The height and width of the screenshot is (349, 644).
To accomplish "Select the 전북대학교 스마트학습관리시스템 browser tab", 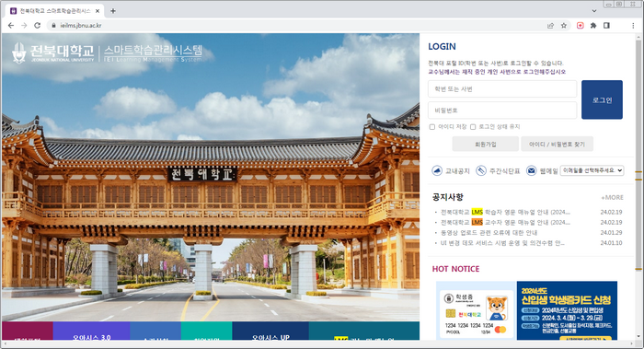I will (54, 11).
